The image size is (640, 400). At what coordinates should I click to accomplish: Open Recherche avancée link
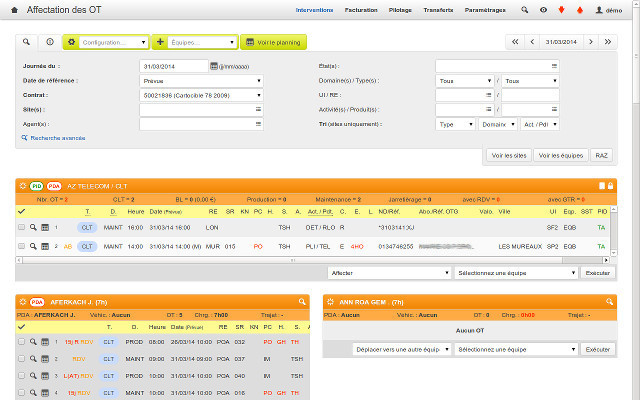[53, 138]
